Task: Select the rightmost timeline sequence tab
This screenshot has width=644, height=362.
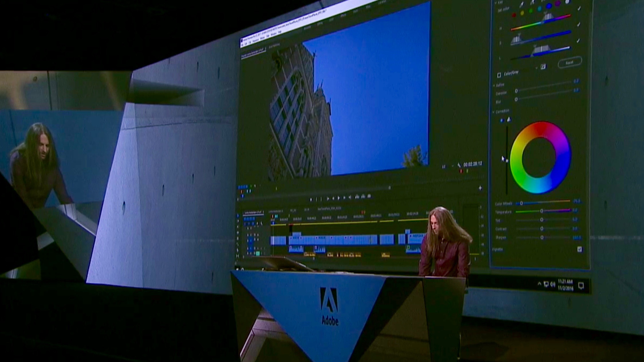Action: coord(329,209)
